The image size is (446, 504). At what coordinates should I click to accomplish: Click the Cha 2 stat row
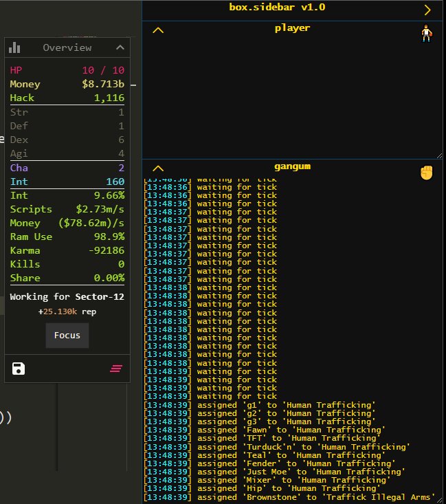[x=67, y=168]
